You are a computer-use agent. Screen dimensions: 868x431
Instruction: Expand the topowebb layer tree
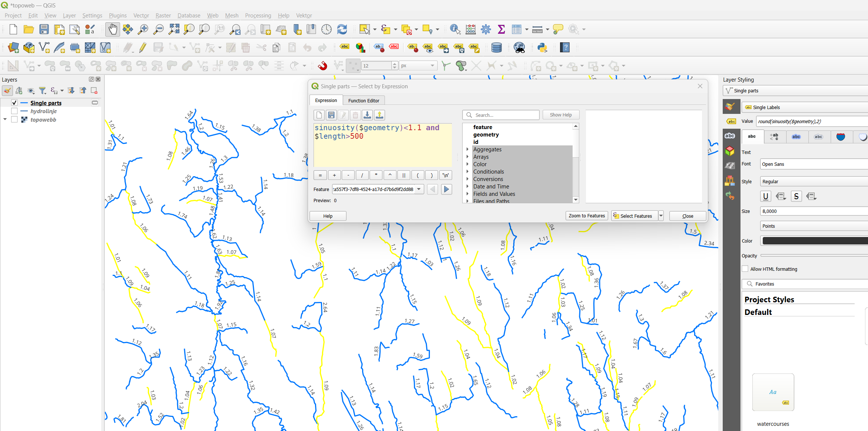pos(5,119)
